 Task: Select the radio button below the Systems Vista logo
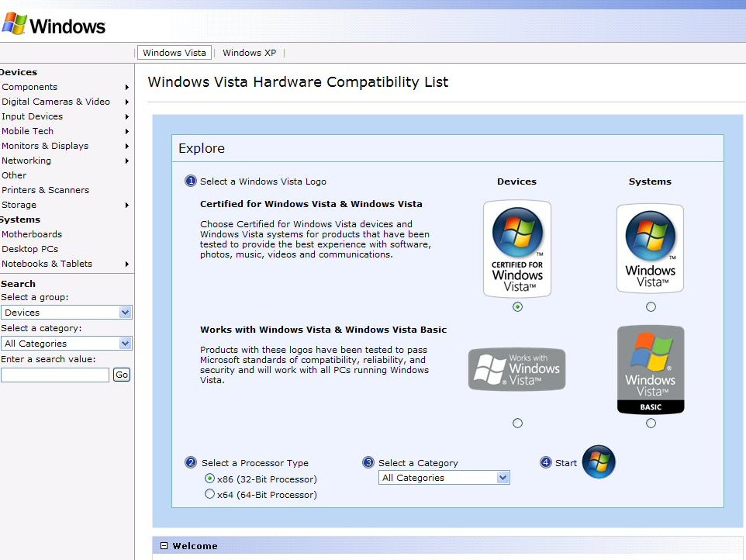650,306
